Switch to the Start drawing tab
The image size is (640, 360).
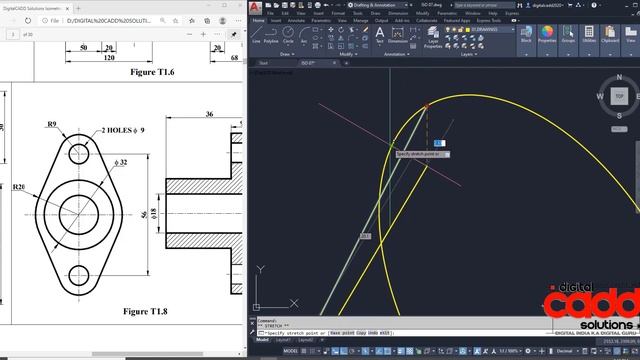[264, 63]
